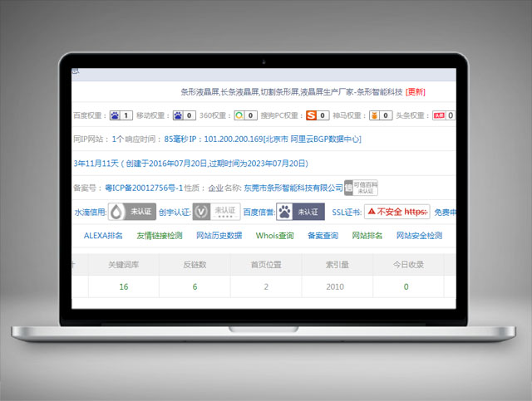
Task: Click the 1个 same-IP sites link
Action: point(118,139)
